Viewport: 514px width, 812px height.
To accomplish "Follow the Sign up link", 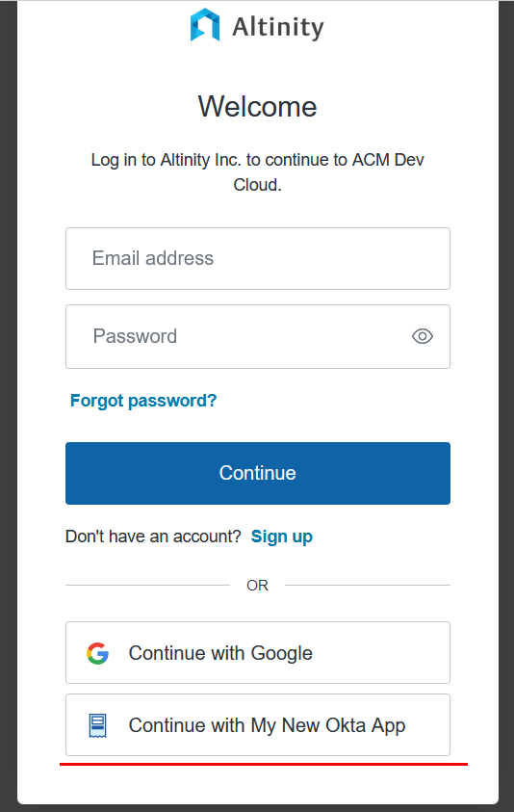I will (282, 537).
